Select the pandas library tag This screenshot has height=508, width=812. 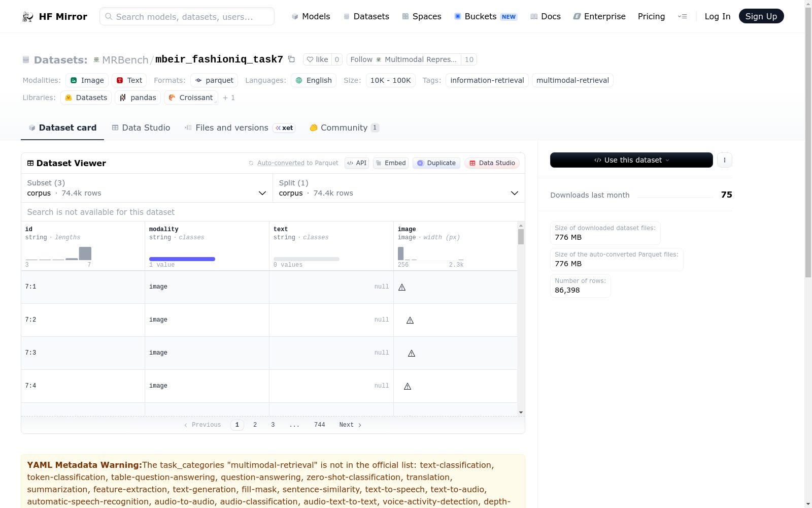click(x=138, y=98)
